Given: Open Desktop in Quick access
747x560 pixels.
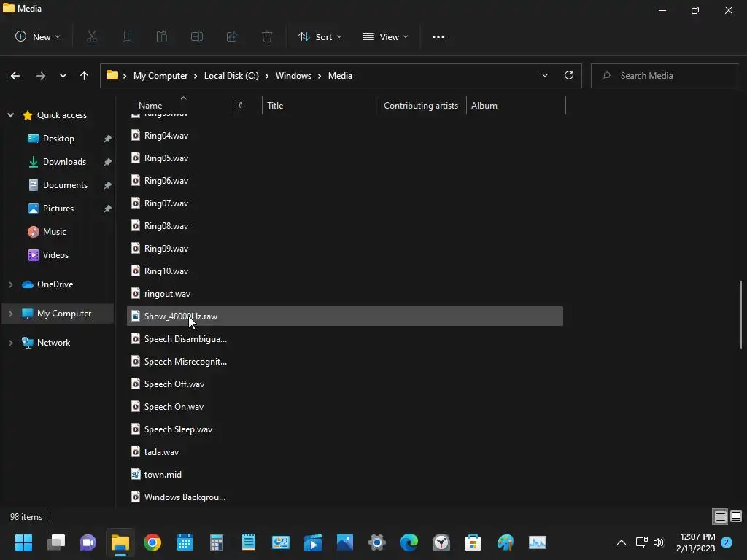Looking at the screenshot, I should tap(58, 138).
